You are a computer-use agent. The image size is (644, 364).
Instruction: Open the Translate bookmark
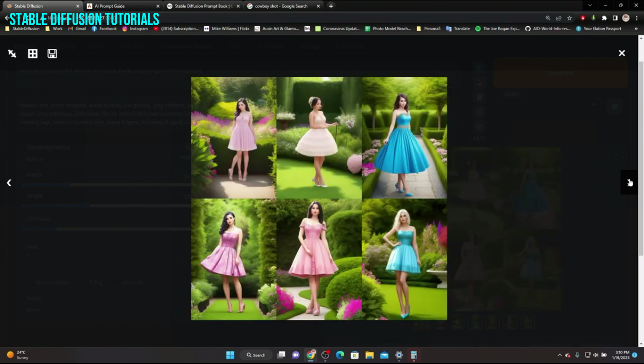pos(458,28)
